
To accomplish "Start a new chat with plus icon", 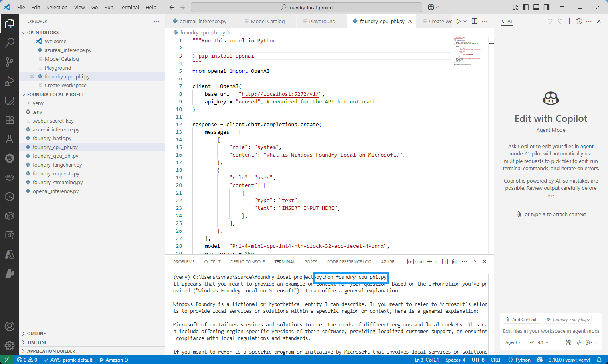I will [569, 21].
